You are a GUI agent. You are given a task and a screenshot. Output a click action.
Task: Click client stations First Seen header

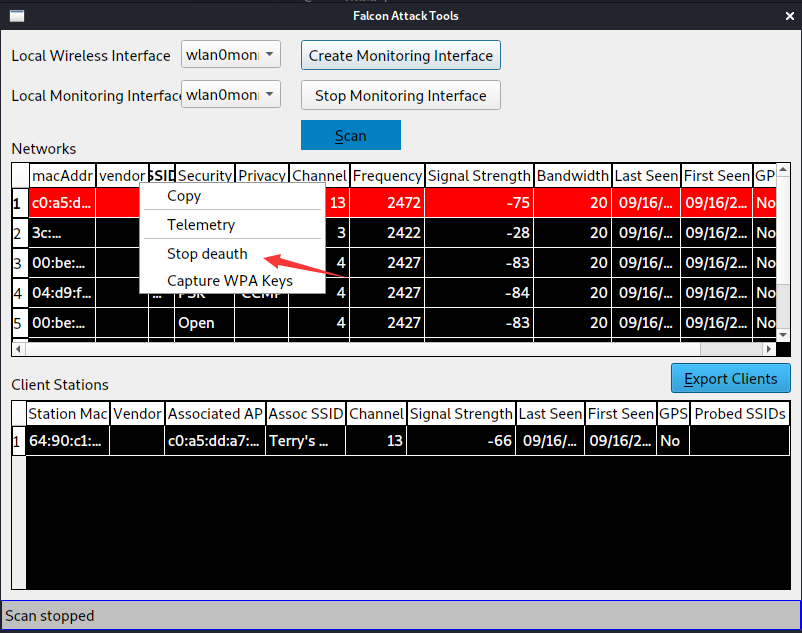tap(621, 413)
